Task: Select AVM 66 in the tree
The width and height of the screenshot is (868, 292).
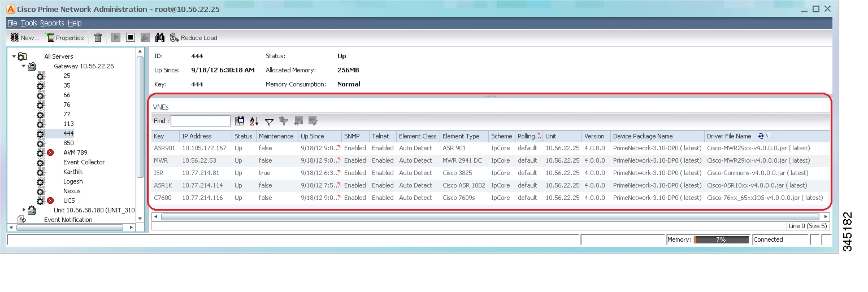Action: (67, 95)
